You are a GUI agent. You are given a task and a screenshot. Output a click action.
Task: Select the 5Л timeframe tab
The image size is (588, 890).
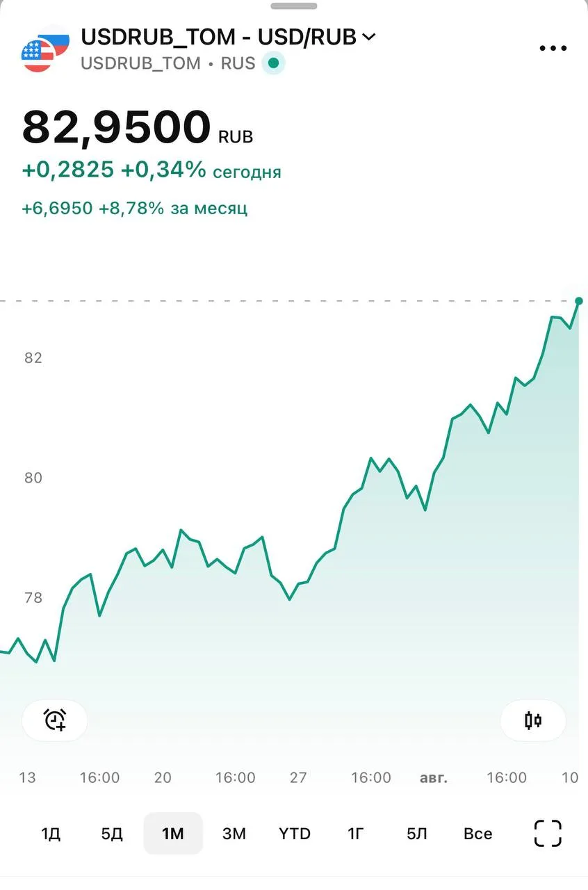click(417, 834)
